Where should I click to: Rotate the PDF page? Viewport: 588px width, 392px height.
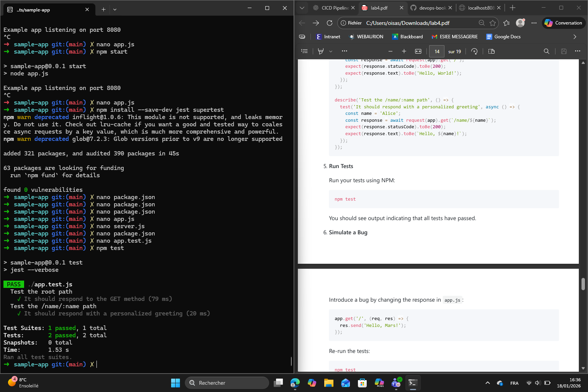click(474, 51)
